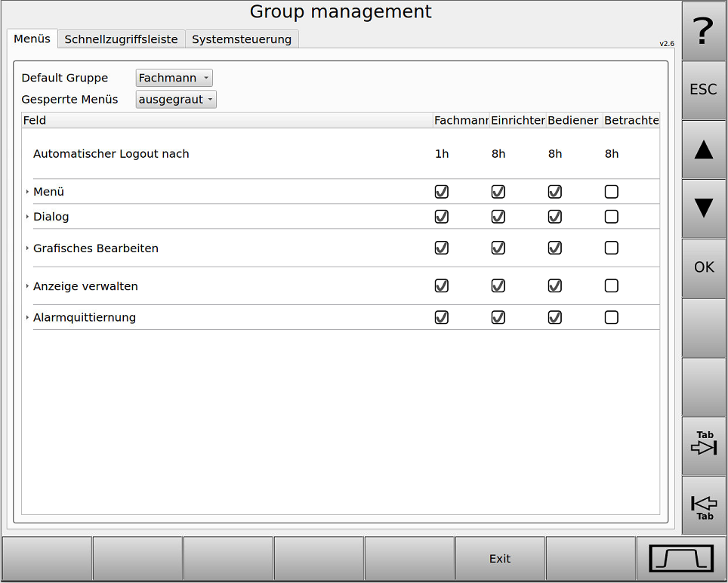Click the down arrow navigation icon
The width and height of the screenshot is (728, 583).
click(703, 208)
